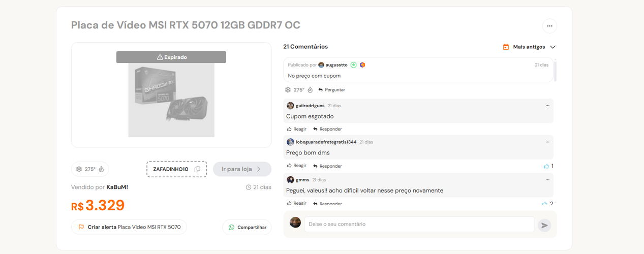
Task: Click gmms profile avatar
Action: click(290, 180)
